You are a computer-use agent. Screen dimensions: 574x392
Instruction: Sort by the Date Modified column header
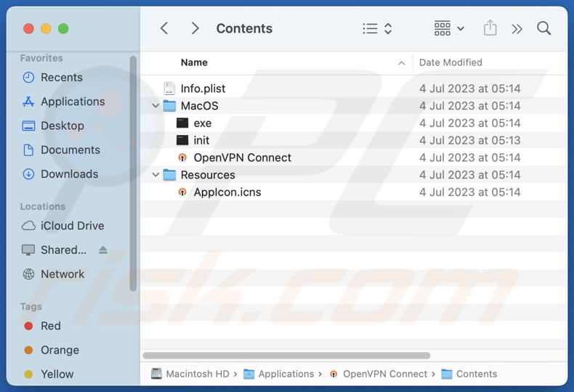click(450, 62)
